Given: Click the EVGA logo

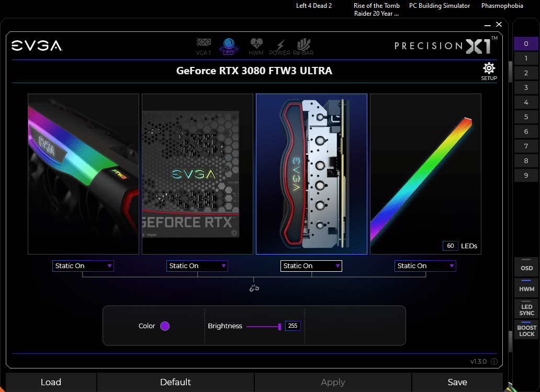Looking at the screenshot, I should click(x=37, y=45).
